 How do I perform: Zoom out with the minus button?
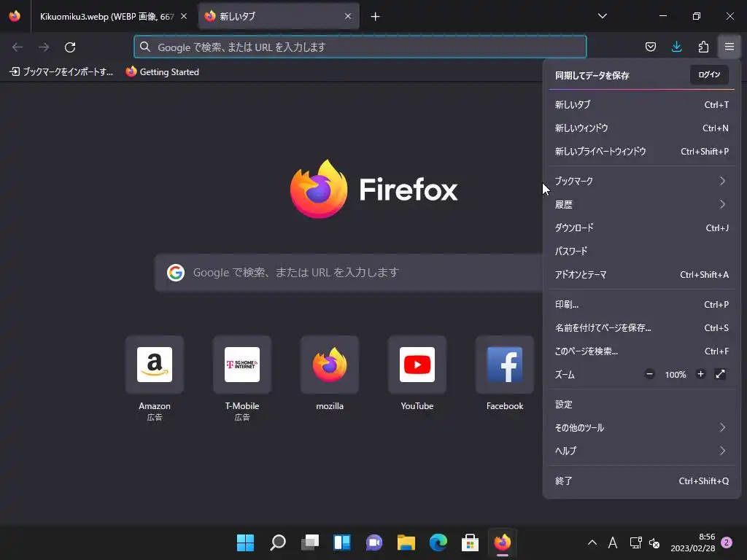(649, 374)
